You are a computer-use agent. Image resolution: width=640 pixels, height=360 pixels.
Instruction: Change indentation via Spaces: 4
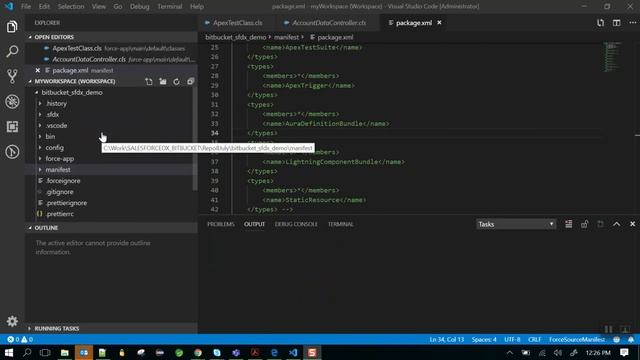tap(484, 340)
